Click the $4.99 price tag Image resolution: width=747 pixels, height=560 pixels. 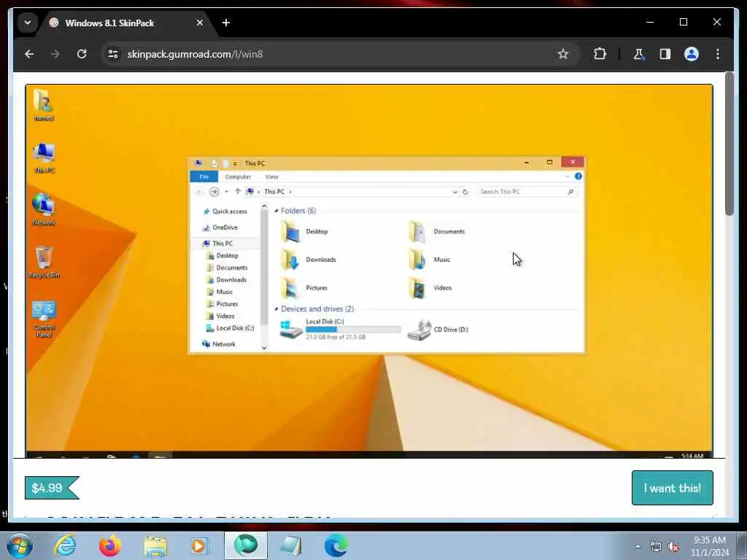52,488
